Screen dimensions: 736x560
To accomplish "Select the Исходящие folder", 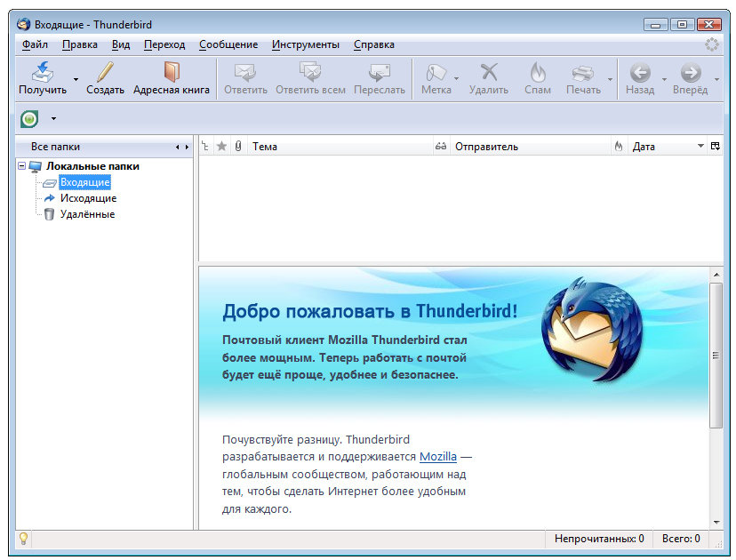I will 88,198.
